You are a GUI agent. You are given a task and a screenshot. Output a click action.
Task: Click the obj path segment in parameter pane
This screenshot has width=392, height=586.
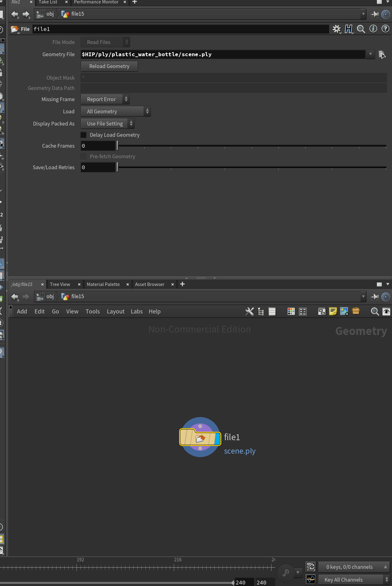coord(46,14)
